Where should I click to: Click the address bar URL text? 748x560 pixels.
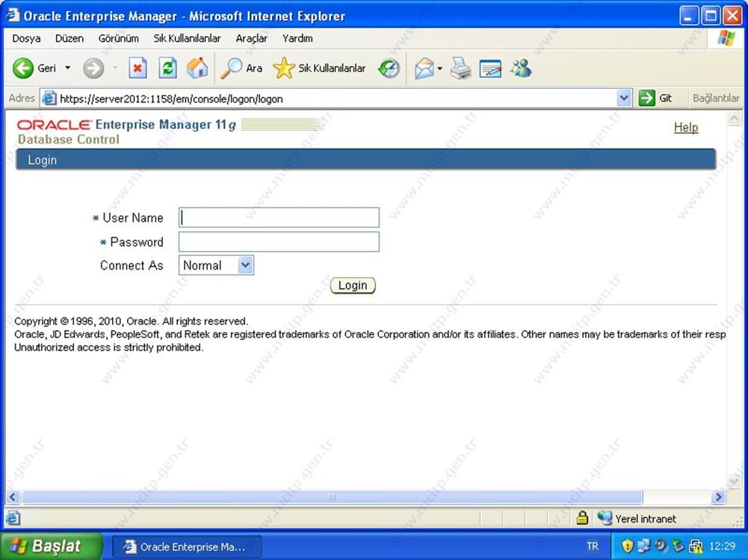(171, 99)
